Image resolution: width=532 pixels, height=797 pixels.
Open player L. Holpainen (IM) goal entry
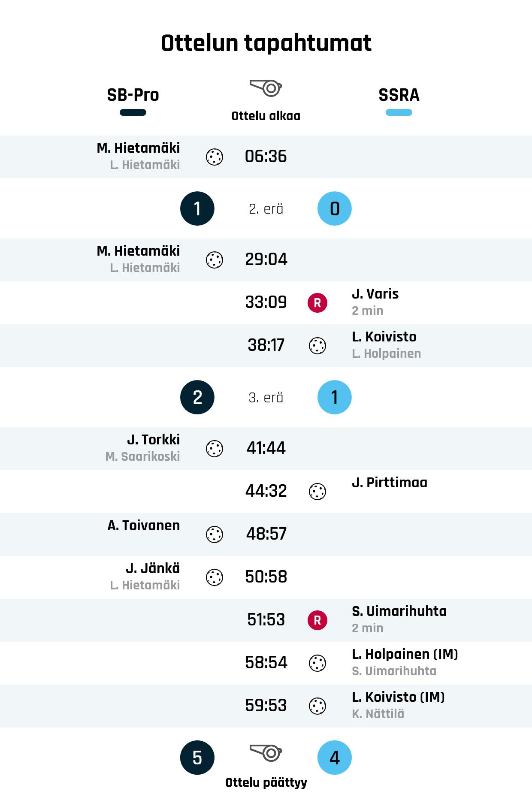(405, 654)
